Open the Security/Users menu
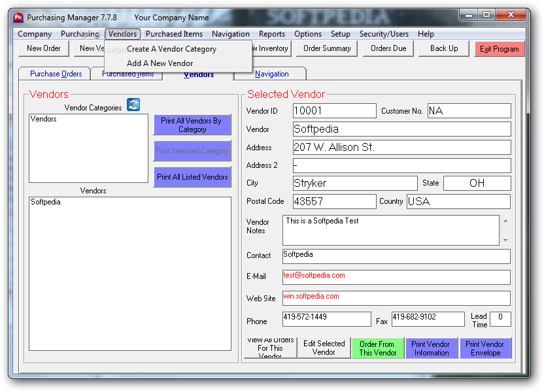544x392 pixels. click(384, 34)
